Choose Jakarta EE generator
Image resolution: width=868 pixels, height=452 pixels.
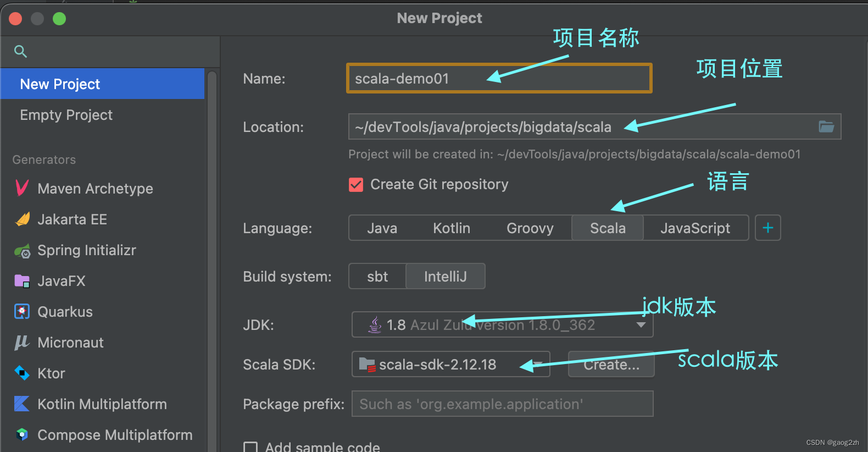click(x=102, y=219)
